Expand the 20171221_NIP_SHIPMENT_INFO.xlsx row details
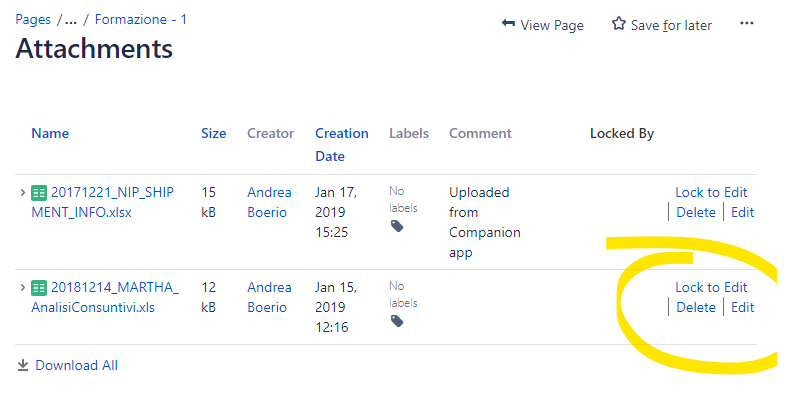 (x=23, y=192)
